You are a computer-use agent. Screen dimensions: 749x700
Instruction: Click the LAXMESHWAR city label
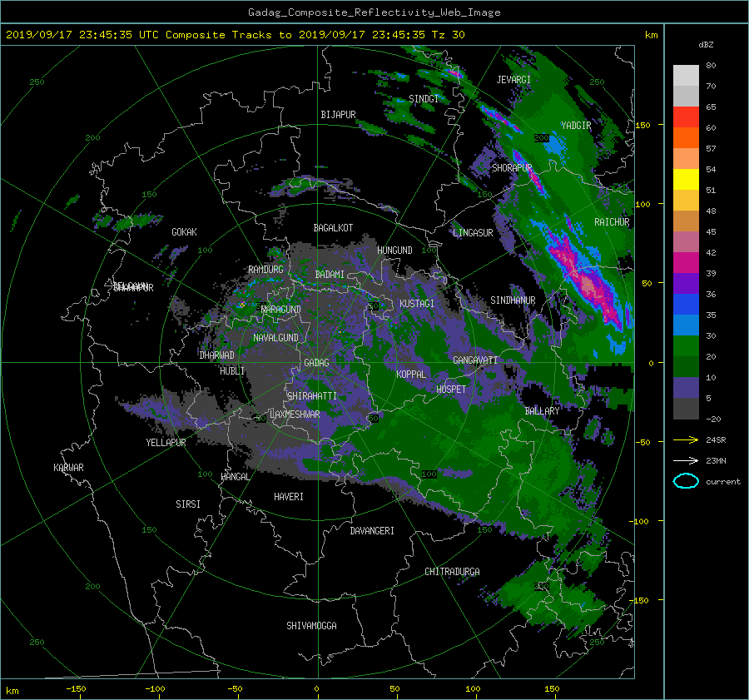[295, 415]
